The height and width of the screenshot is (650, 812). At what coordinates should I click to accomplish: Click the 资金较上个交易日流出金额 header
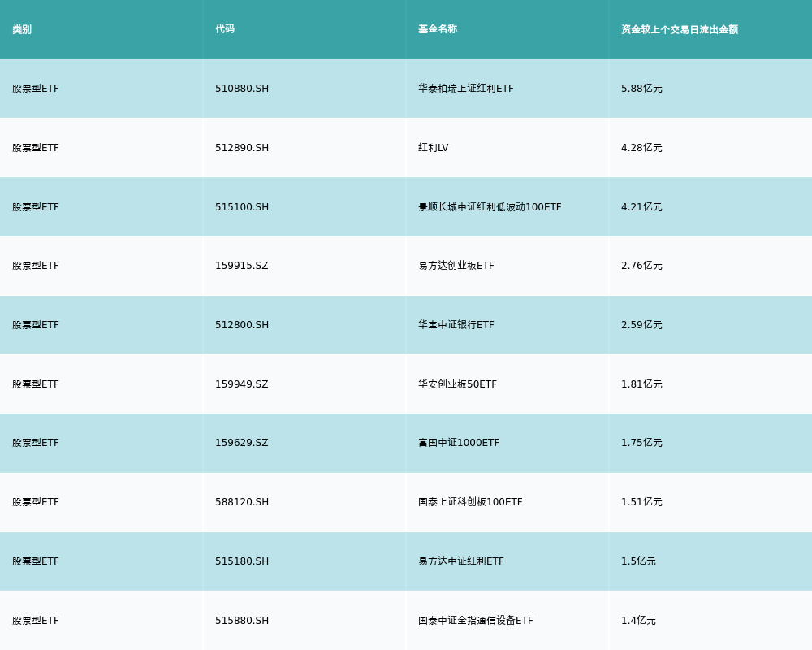point(680,29)
